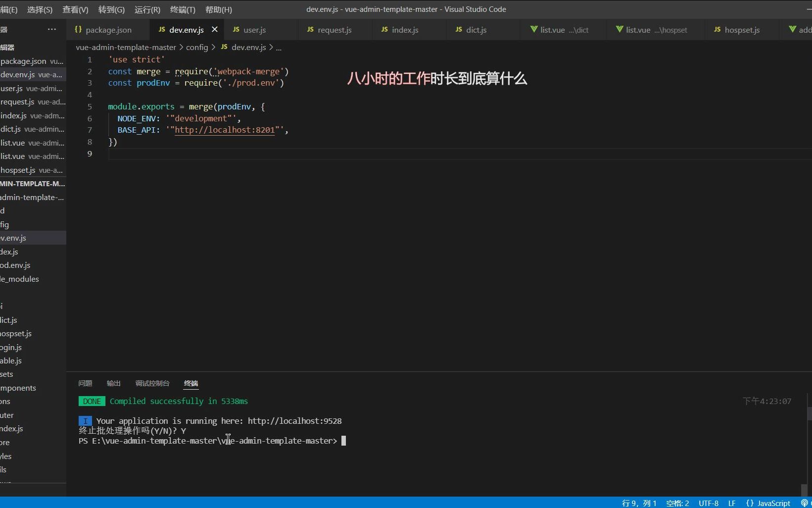Select hospset.js in open editors list
812x508 pixels.
tap(33, 170)
